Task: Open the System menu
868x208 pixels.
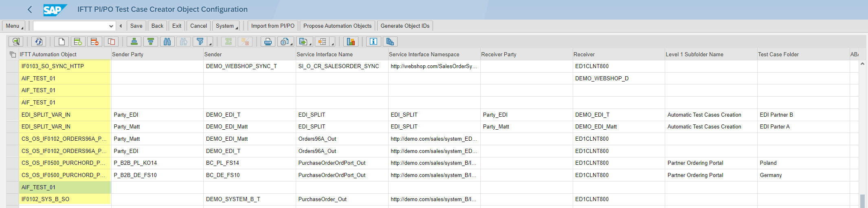Action: (226, 26)
